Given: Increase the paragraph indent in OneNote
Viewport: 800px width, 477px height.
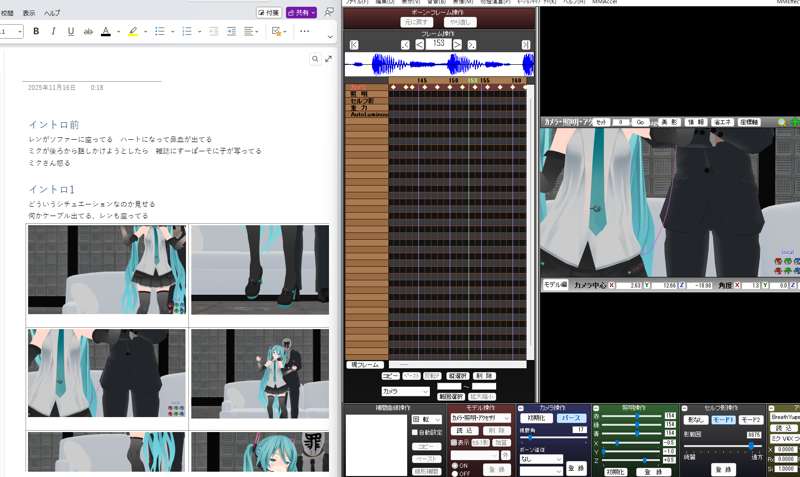Looking at the screenshot, I should point(231,32).
